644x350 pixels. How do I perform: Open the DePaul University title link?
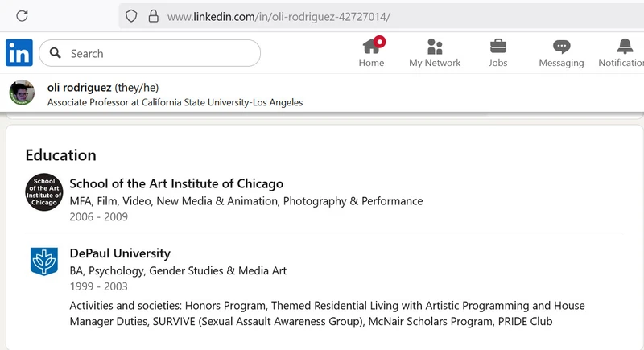[x=120, y=253]
